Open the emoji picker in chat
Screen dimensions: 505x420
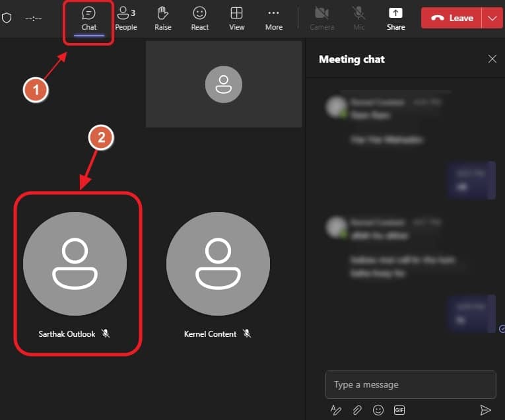pos(378,410)
